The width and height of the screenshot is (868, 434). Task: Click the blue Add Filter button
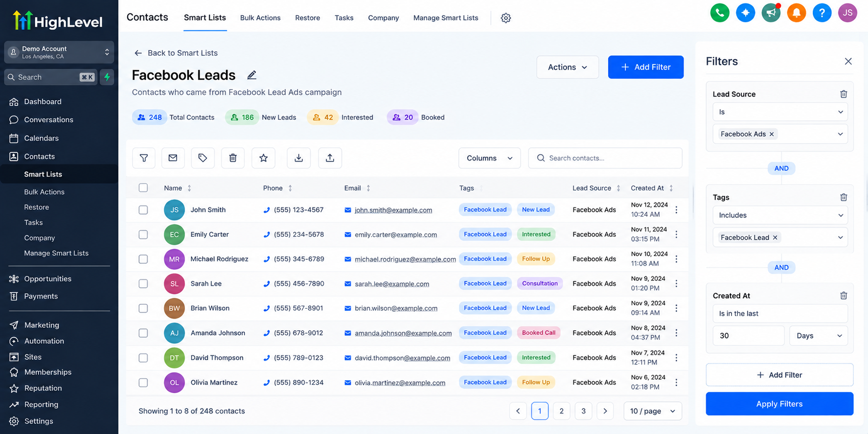pos(646,67)
